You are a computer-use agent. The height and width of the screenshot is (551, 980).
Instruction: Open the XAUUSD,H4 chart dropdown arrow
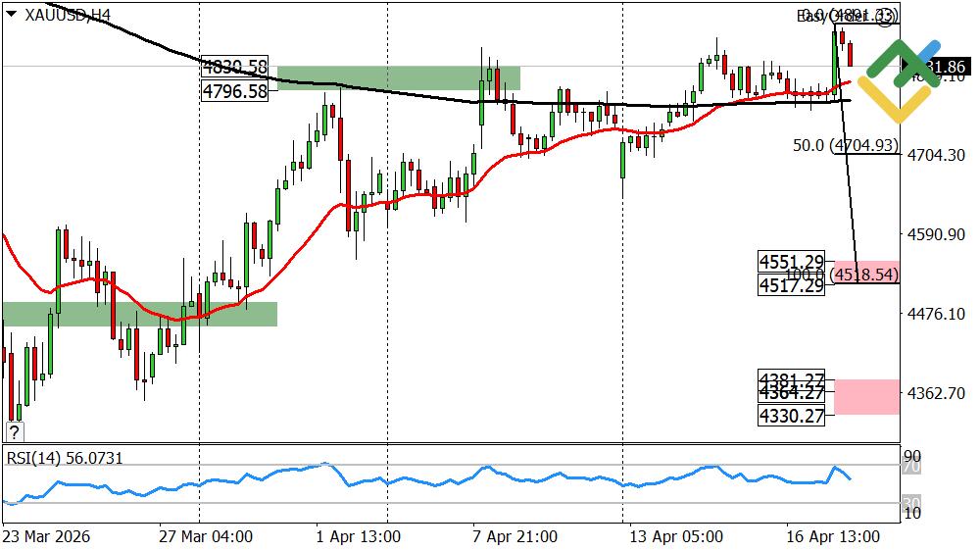11,15
